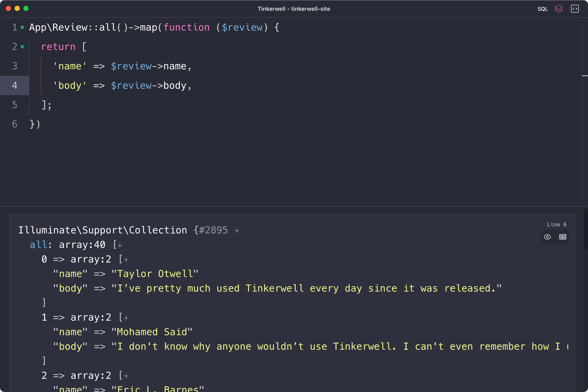Click the 'return' keyword

[x=58, y=46]
